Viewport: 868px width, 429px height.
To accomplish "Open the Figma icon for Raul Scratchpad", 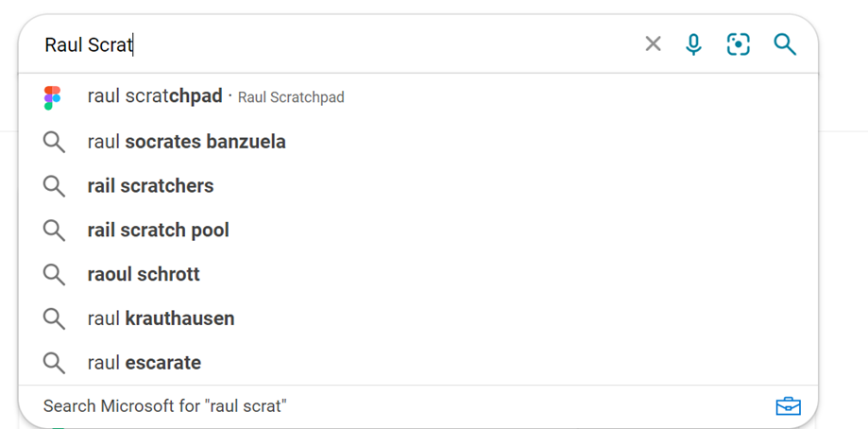I will pyautogui.click(x=53, y=98).
